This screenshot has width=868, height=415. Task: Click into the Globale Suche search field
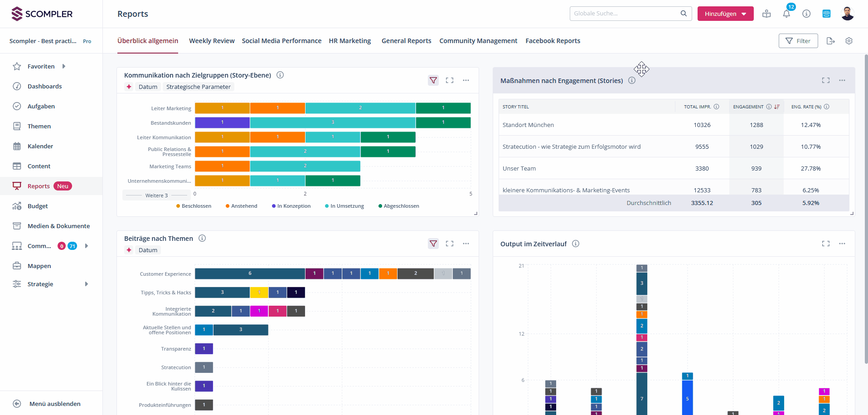point(626,14)
